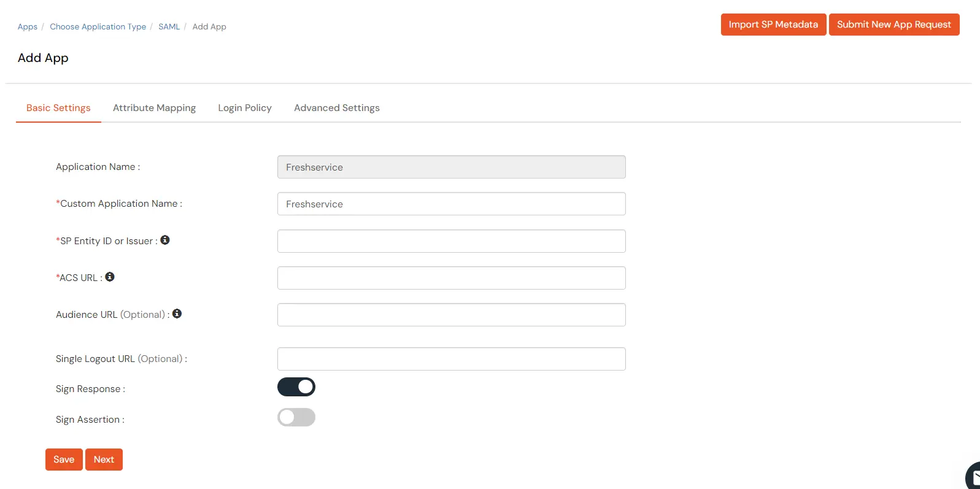Screen dimensions: 980x489
Task: Click the Save button
Action: [64, 460]
